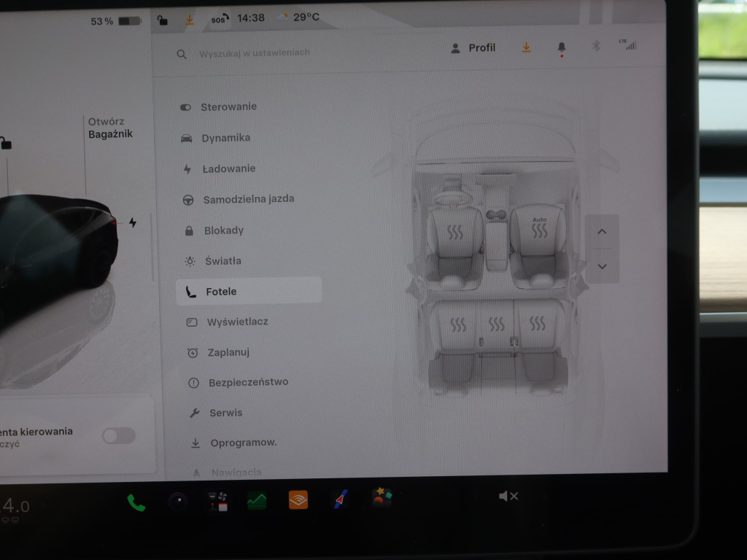Tap the 14:38 clock
This screenshot has width=747, height=560.
pos(251,18)
